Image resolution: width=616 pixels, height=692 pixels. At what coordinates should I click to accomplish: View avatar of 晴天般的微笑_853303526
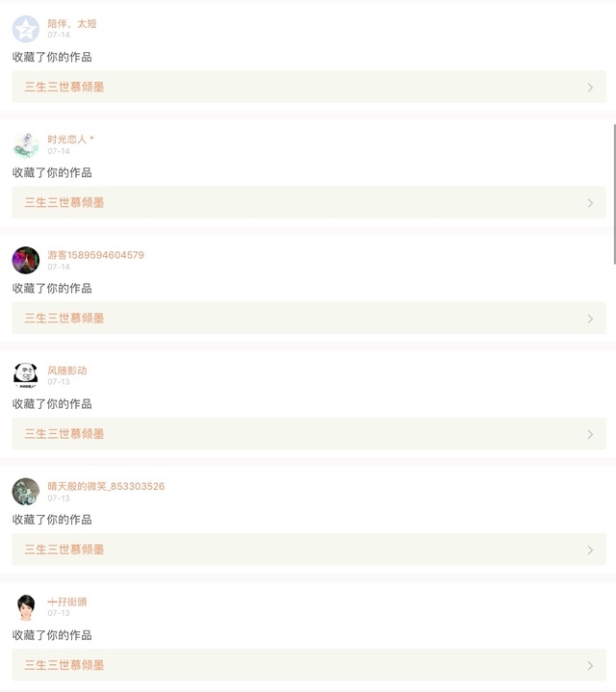[26, 491]
